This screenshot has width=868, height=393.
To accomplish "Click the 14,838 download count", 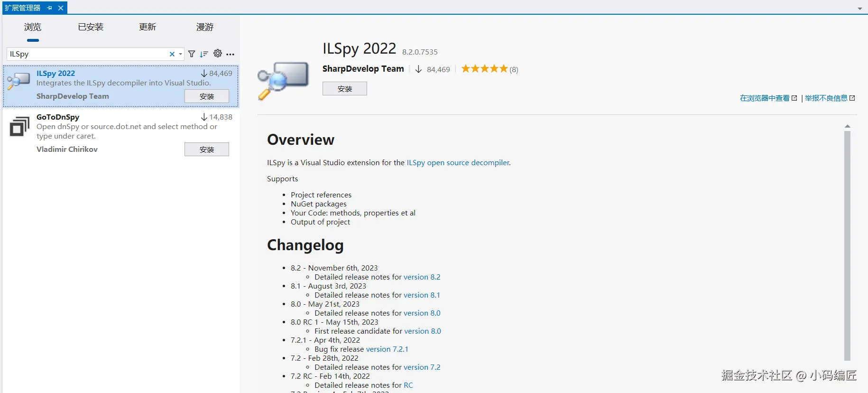I will pyautogui.click(x=221, y=117).
